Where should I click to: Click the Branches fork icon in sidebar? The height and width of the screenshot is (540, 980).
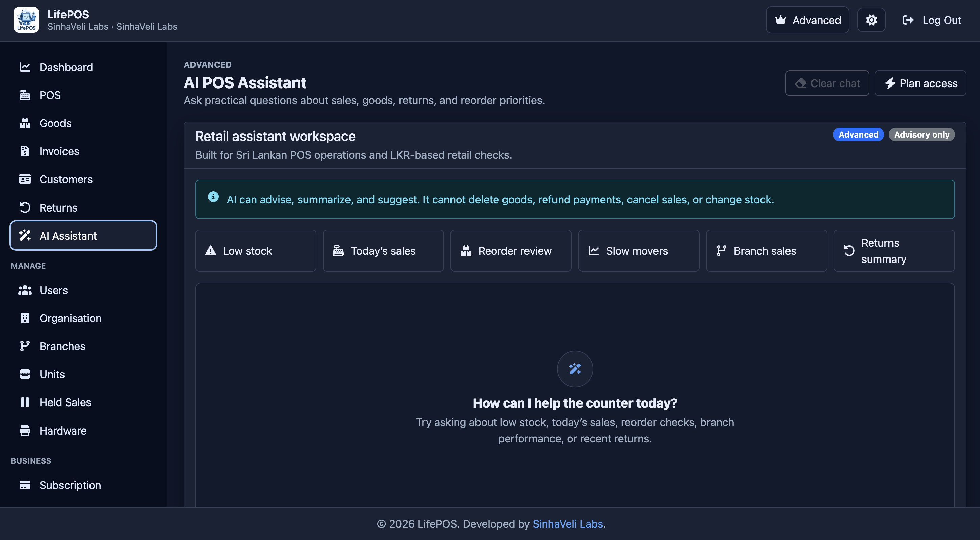[x=25, y=346]
